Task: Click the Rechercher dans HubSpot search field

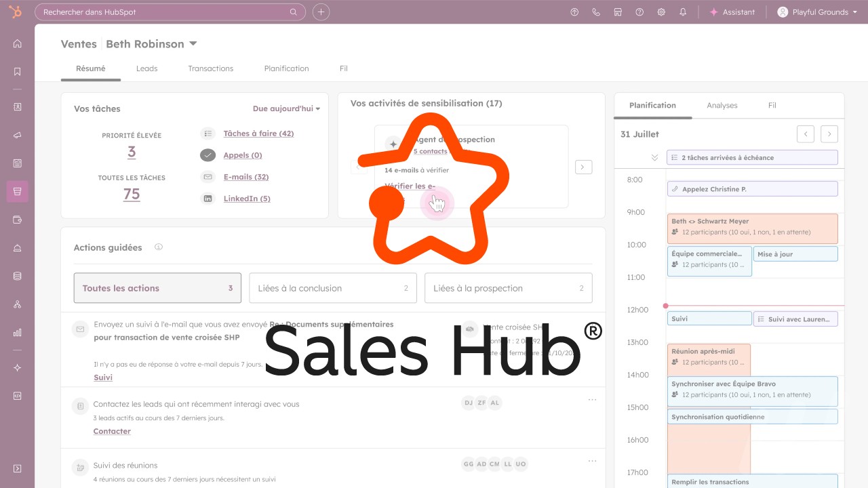Action: pos(169,12)
